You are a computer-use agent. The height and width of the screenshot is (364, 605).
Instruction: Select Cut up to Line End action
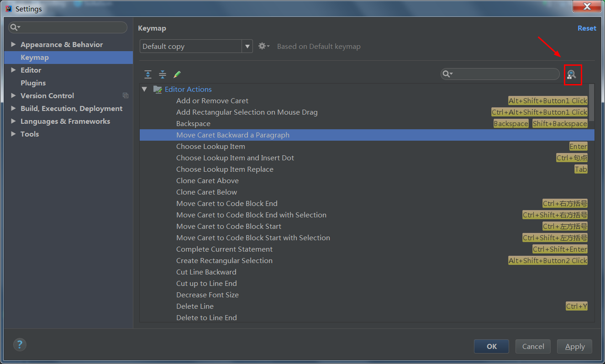206,283
